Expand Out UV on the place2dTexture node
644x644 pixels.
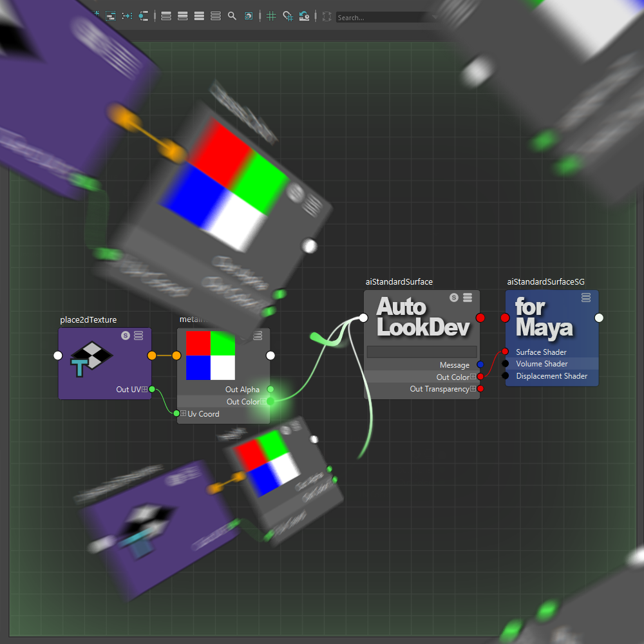(x=143, y=388)
